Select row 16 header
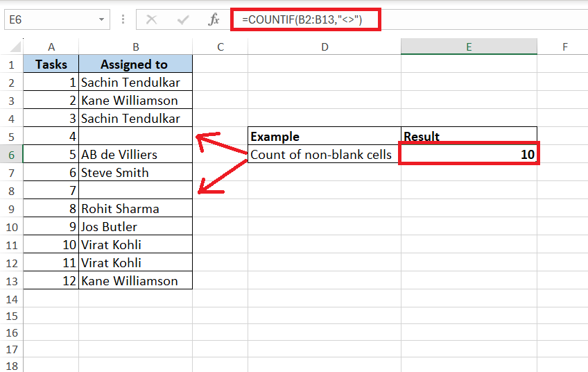Image resolution: width=588 pixels, height=372 pixels. (12, 332)
